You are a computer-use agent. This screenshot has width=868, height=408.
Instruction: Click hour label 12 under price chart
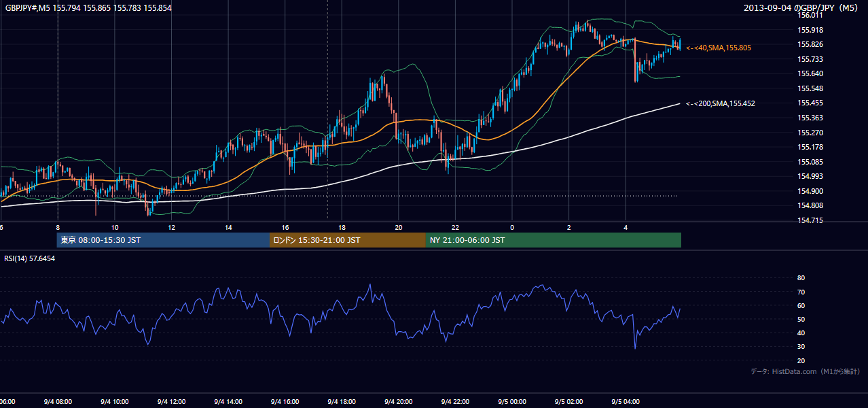(x=171, y=227)
